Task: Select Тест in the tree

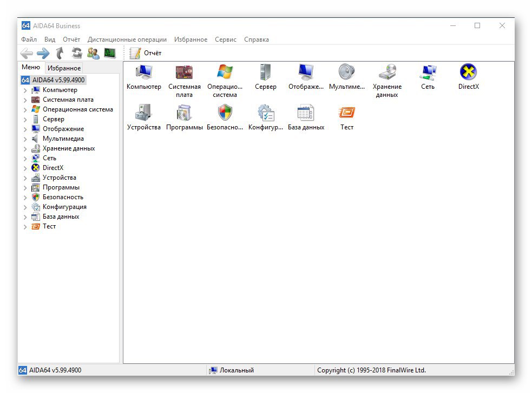Action: pyautogui.click(x=49, y=226)
